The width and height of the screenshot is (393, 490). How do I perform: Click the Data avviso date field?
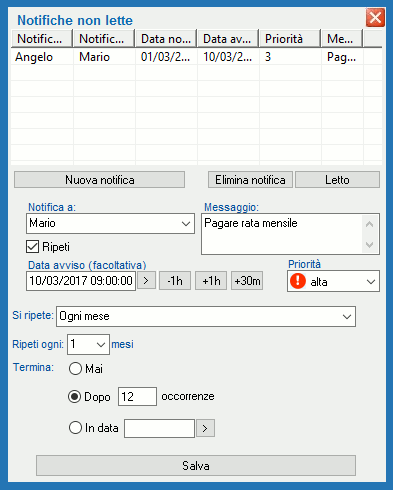pos(81,281)
